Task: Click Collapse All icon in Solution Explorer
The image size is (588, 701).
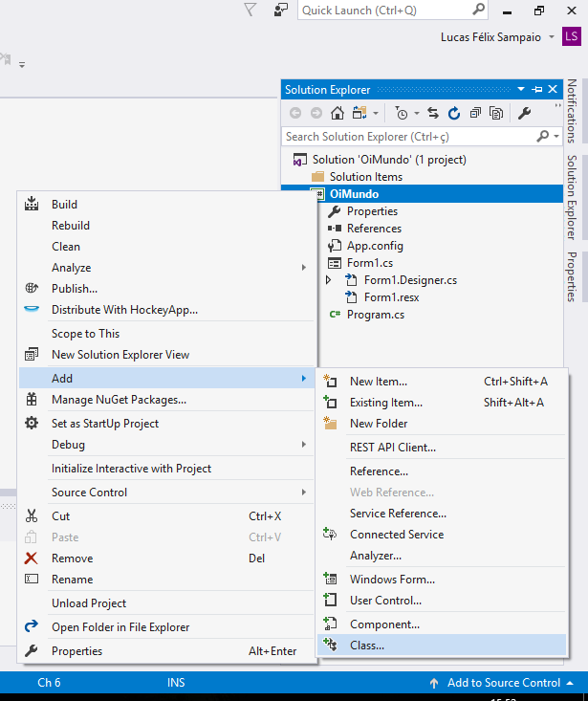Action: (475, 113)
